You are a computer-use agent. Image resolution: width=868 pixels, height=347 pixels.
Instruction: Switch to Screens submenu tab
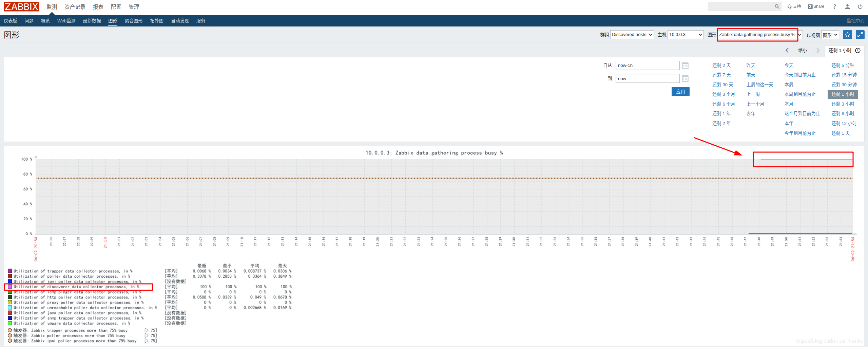click(x=134, y=21)
